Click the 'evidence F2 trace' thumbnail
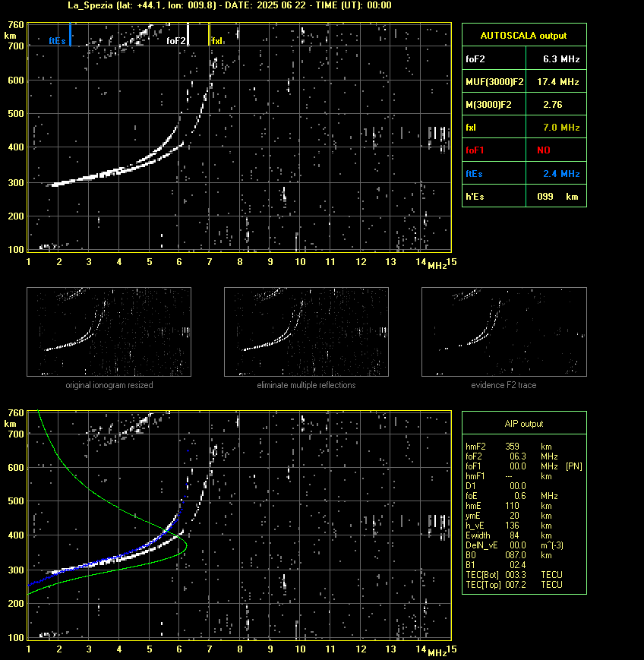 pyautogui.click(x=504, y=332)
